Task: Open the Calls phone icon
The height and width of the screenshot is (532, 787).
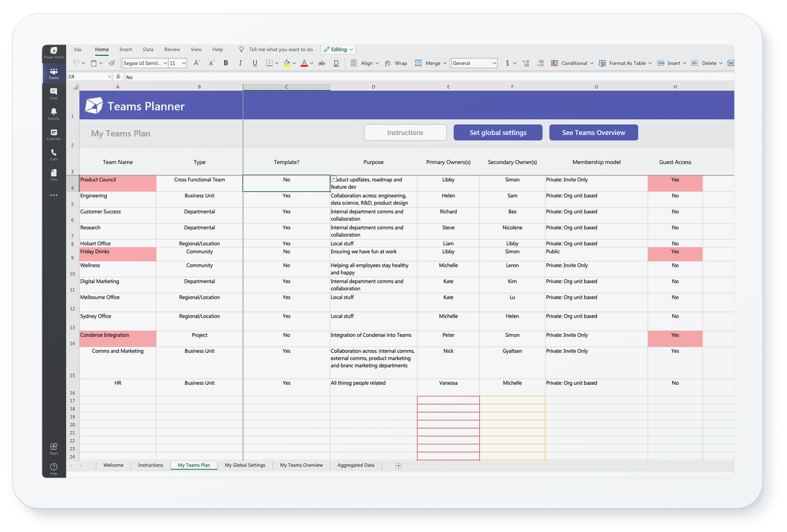Action: click(x=54, y=155)
